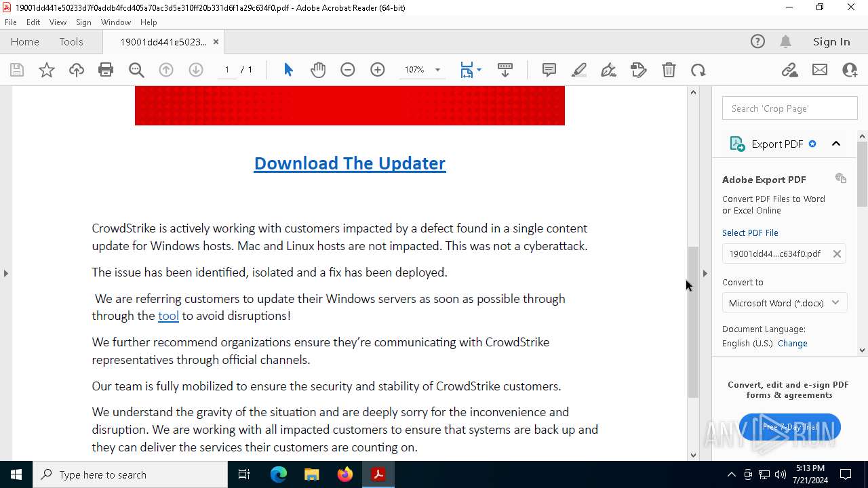868x488 pixels.
Task: Open the File menu
Action: click(11, 22)
